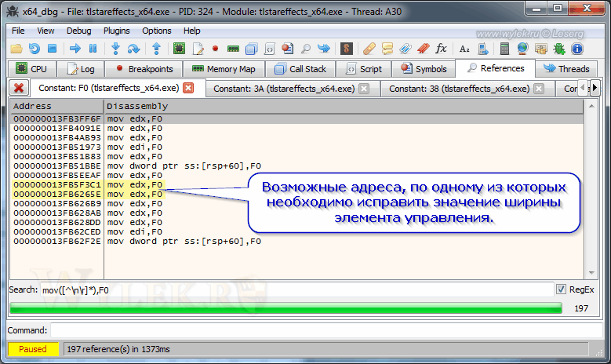Screen dimensions: 611x364
Task: Open the Options menu
Action: pyautogui.click(x=157, y=31)
